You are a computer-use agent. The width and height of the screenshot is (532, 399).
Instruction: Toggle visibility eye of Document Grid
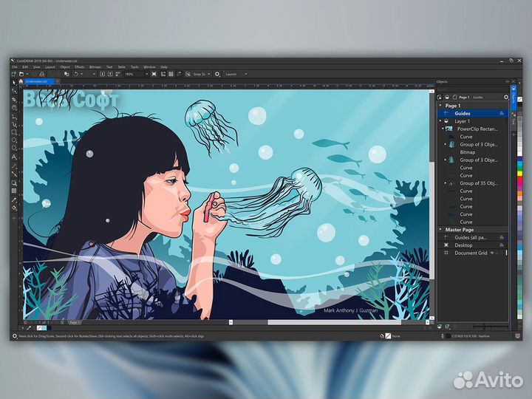click(x=492, y=253)
